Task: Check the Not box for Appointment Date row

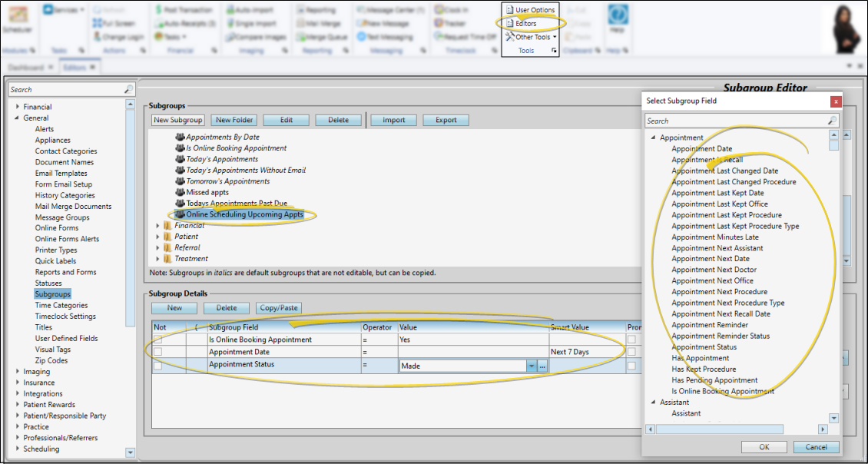Action: 157,352
